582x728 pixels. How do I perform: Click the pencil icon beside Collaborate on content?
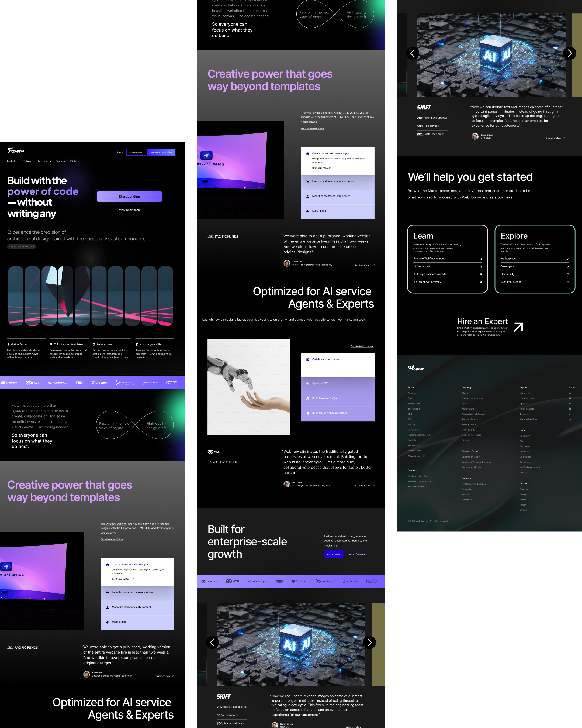coord(307,359)
